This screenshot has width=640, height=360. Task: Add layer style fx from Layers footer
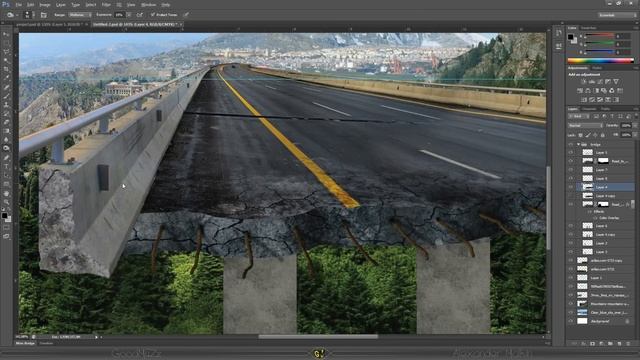(x=583, y=344)
